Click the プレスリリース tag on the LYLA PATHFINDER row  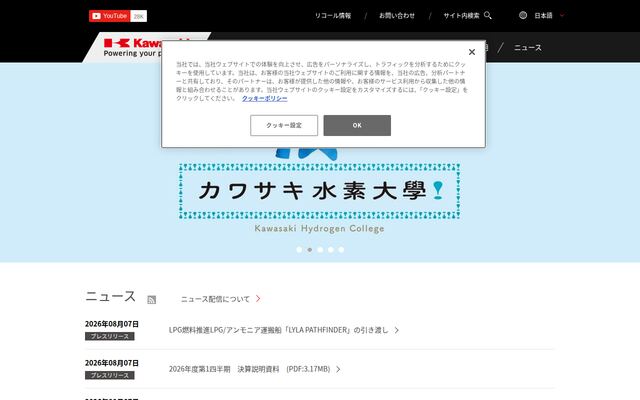(x=109, y=336)
